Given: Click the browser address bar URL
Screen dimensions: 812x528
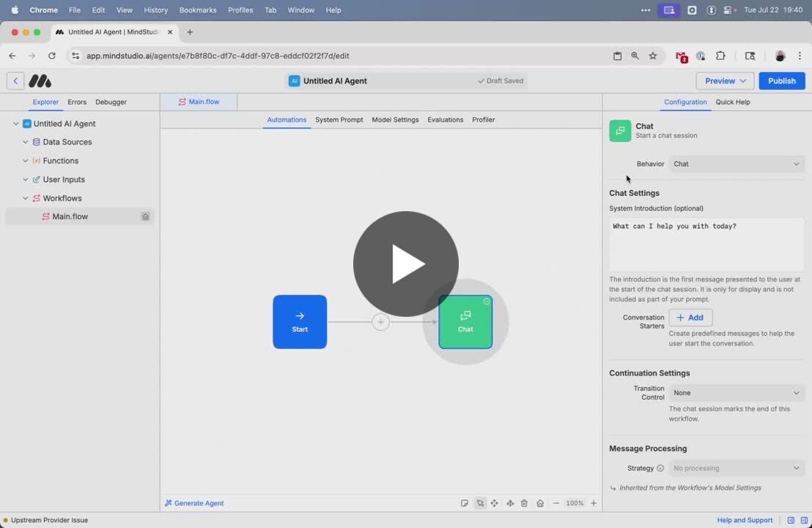Looking at the screenshot, I should [218, 56].
